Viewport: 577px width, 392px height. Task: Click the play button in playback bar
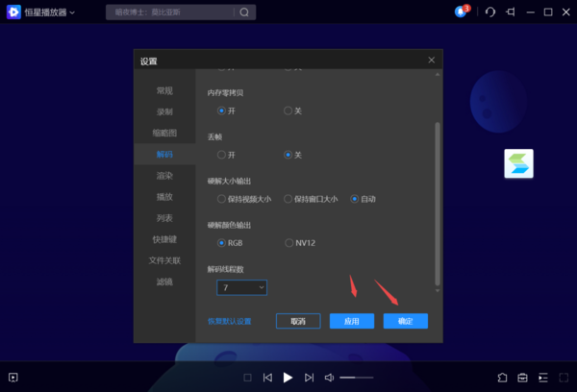pyautogui.click(x=288, y=378)
